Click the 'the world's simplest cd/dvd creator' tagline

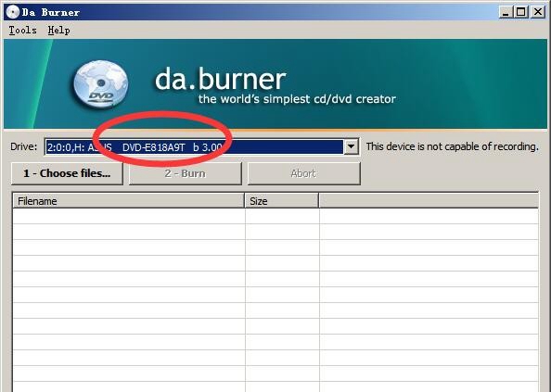pos(297,99)
